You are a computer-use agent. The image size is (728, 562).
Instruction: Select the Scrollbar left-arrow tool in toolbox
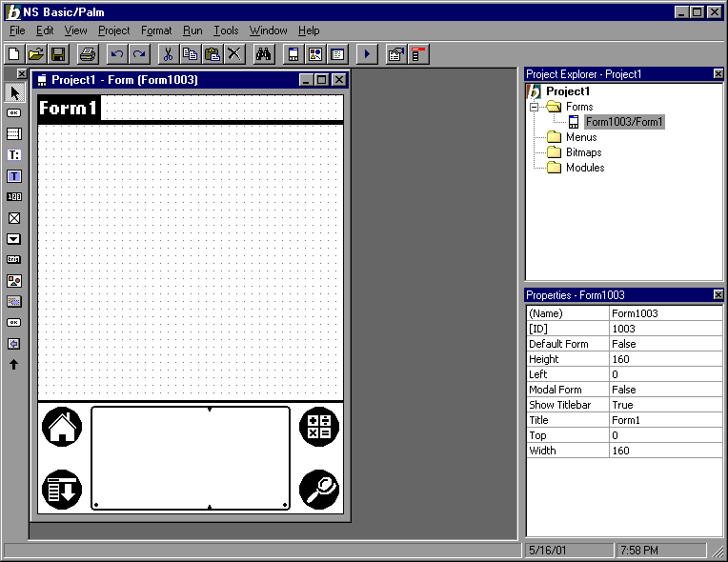point(14,344)
